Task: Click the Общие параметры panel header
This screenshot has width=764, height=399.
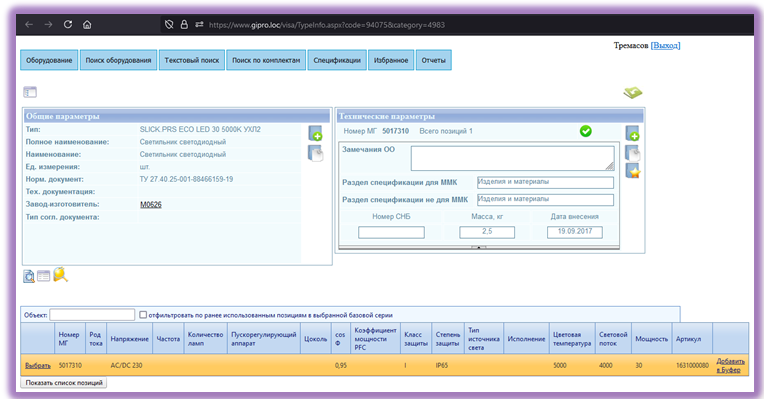Action: pyautogui.click(x=177, y=116)
